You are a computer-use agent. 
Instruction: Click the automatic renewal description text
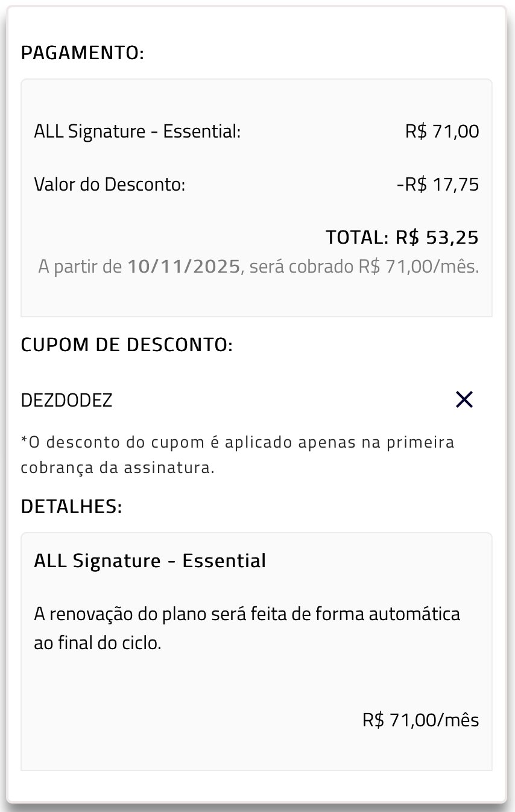click(x=247, y=615)
